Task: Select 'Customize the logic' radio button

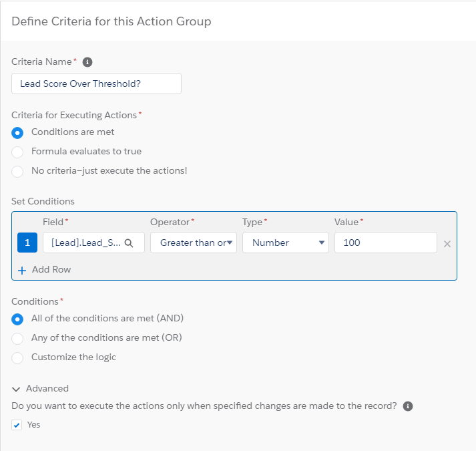Action: [17, 357]
